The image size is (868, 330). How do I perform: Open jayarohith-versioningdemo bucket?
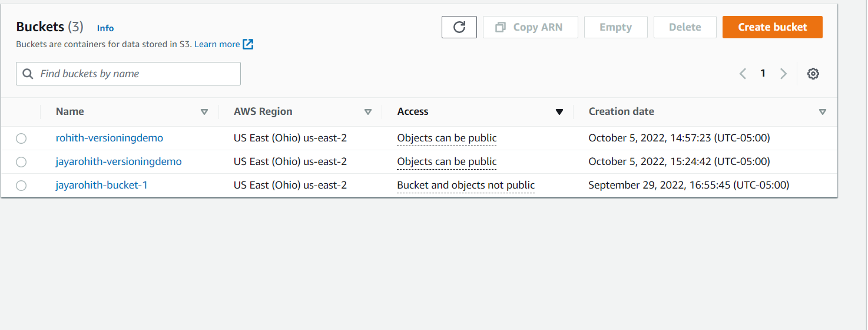119,161
